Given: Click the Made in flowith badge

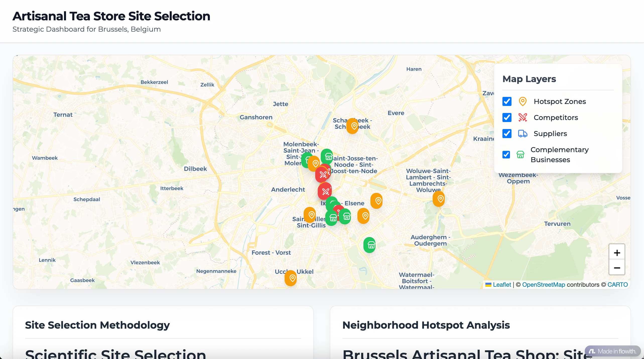Looking at the screenshot, I should coord(613,351).
